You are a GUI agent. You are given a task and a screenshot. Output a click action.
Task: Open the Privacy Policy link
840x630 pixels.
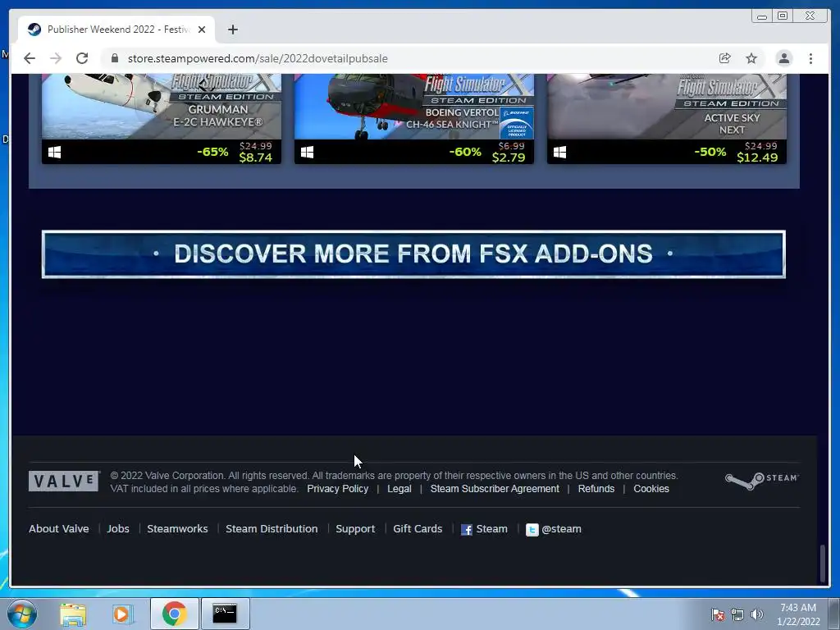tap(337, 489)
